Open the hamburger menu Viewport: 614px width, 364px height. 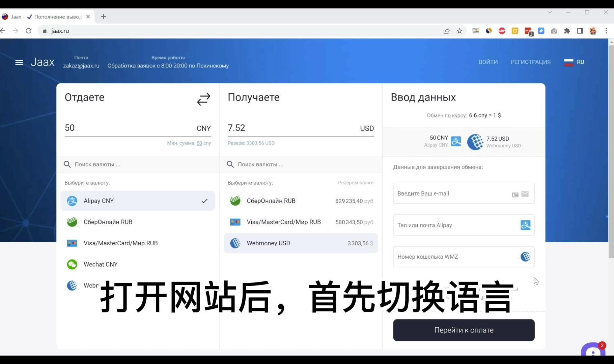click(x=19, y=62)
